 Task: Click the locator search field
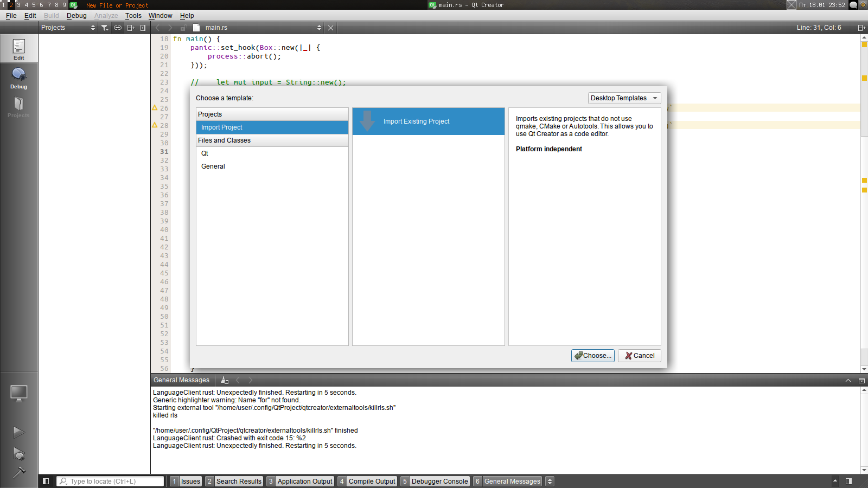110,481
